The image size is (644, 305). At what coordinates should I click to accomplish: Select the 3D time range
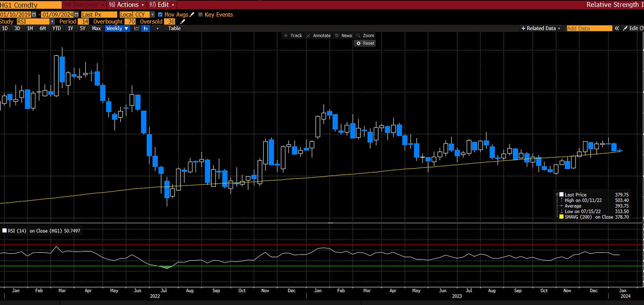17,28
